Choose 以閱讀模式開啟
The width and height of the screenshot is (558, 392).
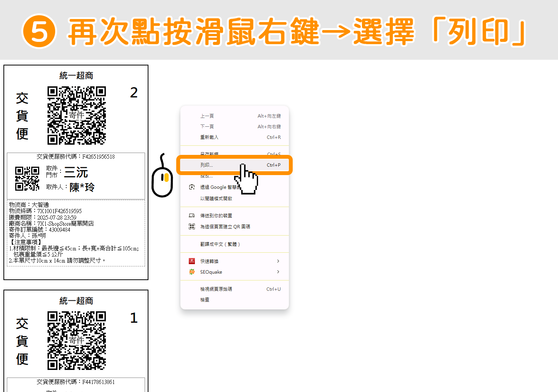click(234, 199)
